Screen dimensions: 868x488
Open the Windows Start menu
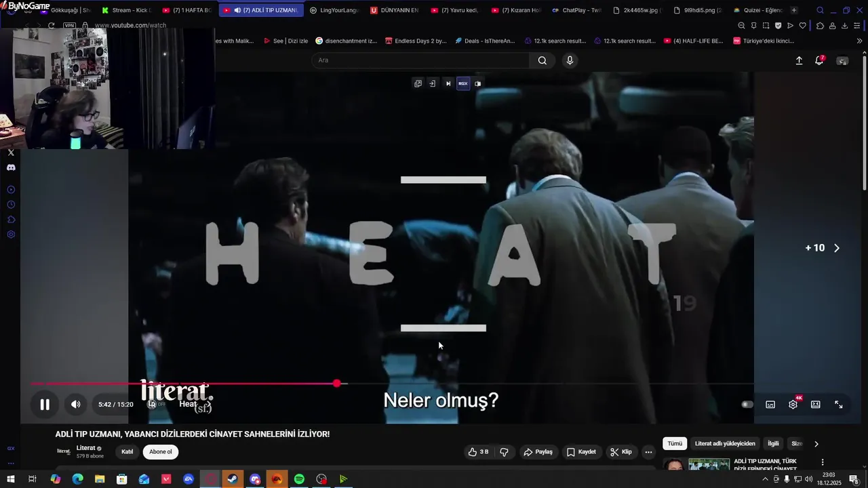(10, 479)
